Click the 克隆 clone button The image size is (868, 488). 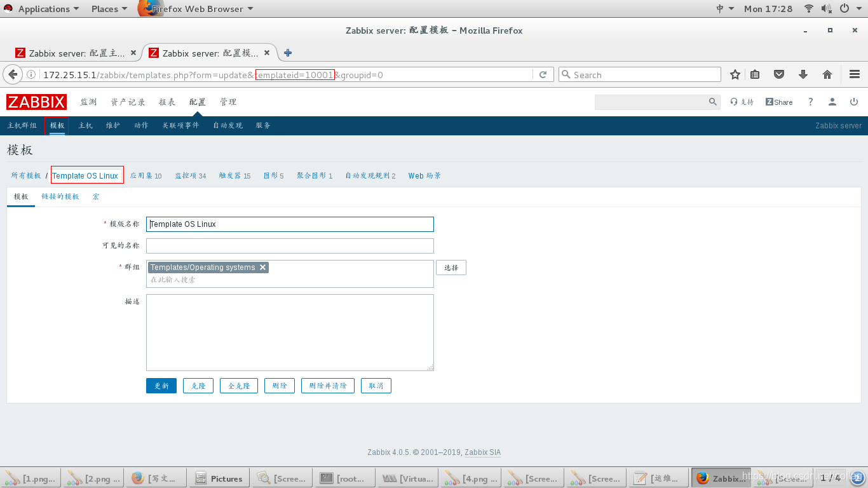[198, 386]
